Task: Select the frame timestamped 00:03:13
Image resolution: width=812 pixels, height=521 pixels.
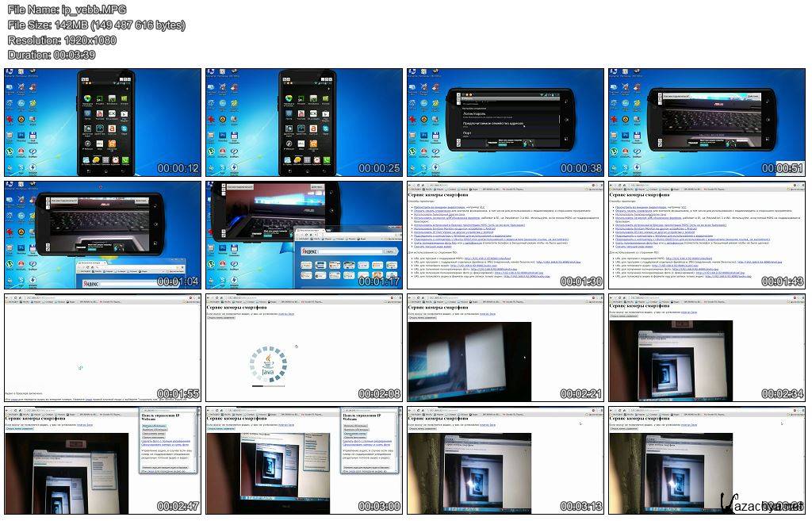Action: pyautogui.click(x=505, y=459)
